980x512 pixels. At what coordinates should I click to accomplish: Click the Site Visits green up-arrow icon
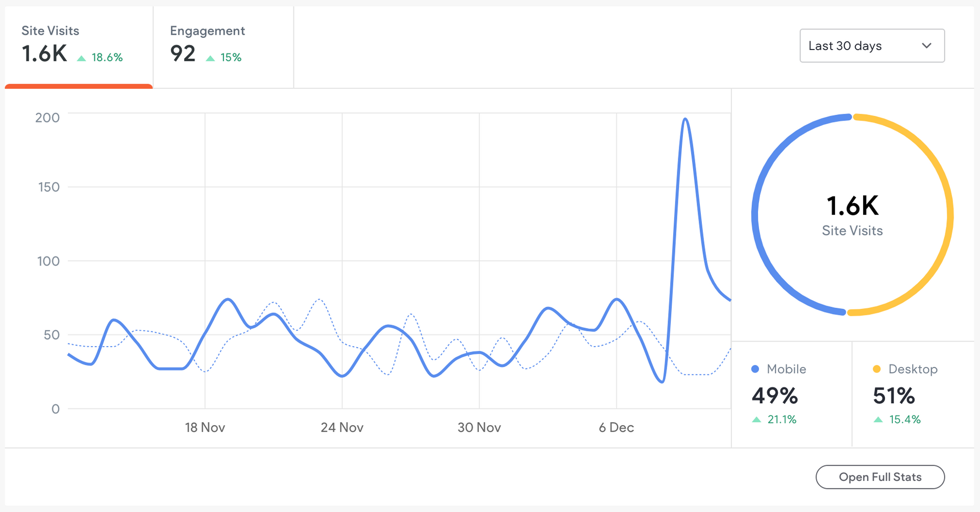pyautogui.click(x=81, y=58)
